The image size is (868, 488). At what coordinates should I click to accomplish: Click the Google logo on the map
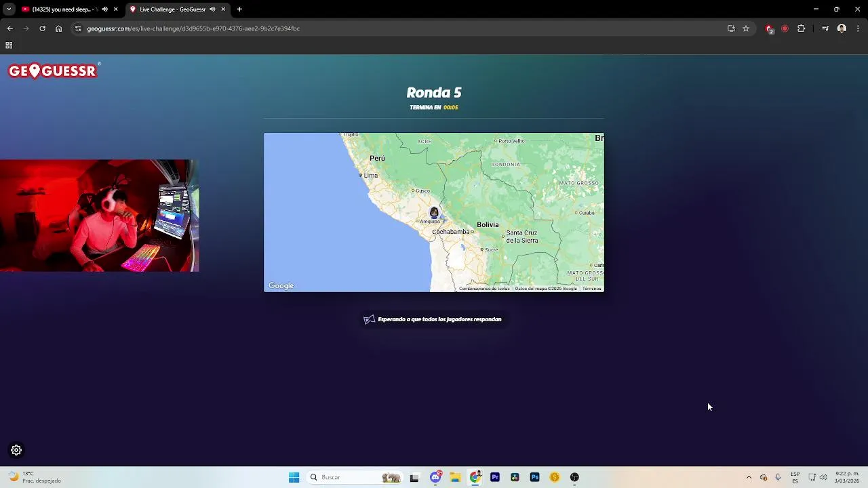tap(281, 286)
